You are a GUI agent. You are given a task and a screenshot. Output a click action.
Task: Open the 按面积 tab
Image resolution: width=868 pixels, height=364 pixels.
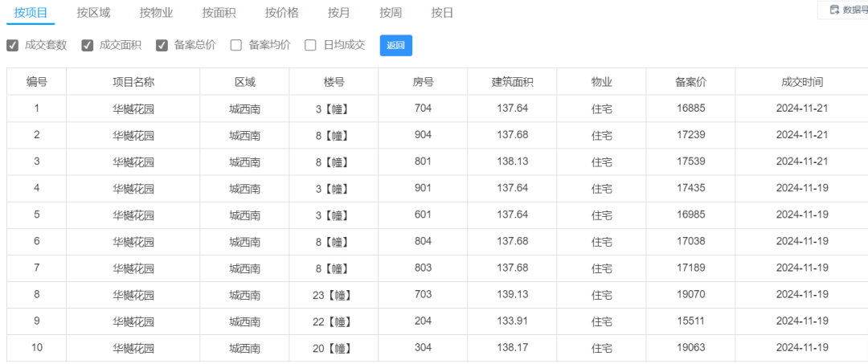pos(219,13)
